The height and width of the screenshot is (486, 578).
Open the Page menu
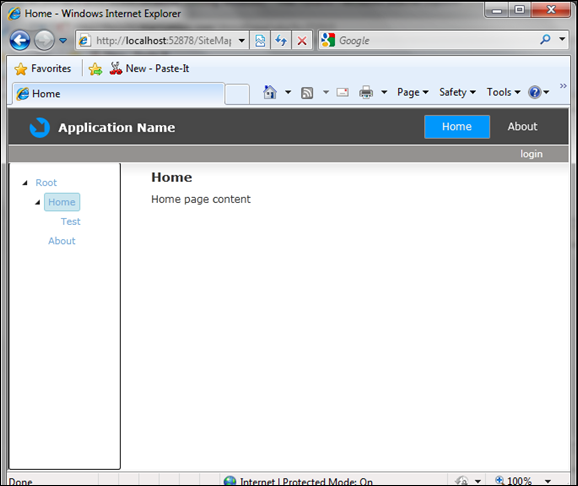click(412, 92)
